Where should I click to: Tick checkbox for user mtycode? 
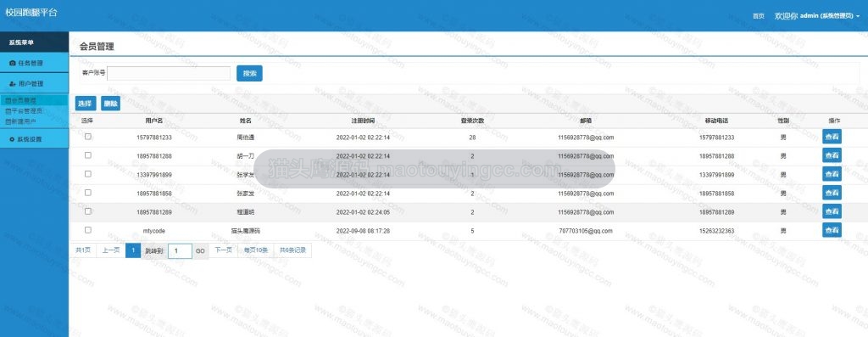pyautogui.click(x=87, y=230)
